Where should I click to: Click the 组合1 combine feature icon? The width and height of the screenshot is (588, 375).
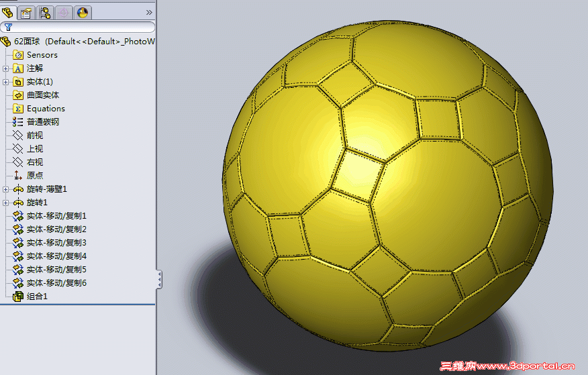18,297
